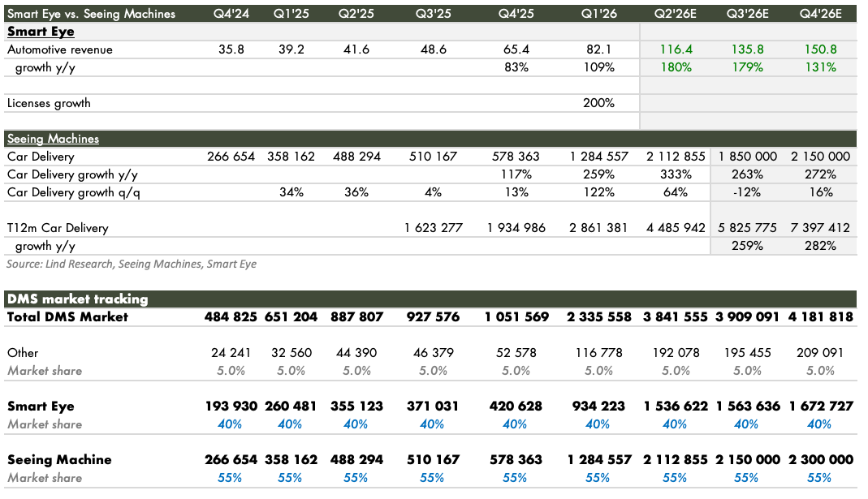Screen dimensions: 868x499
Task: Click the 'Car Delivery growth q/q' row label
Action: (74, 192)
